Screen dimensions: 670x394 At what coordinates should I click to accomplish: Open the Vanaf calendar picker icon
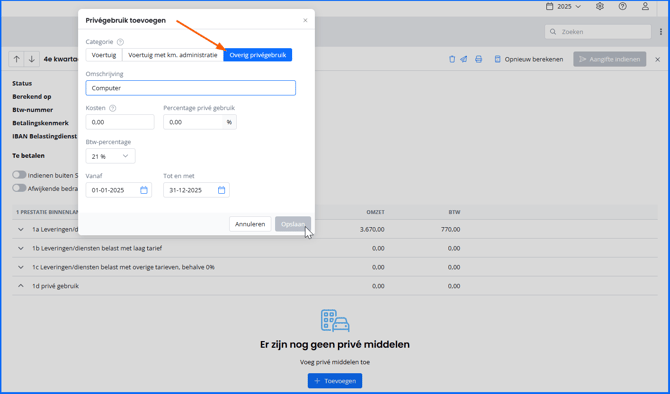point(144,190)
